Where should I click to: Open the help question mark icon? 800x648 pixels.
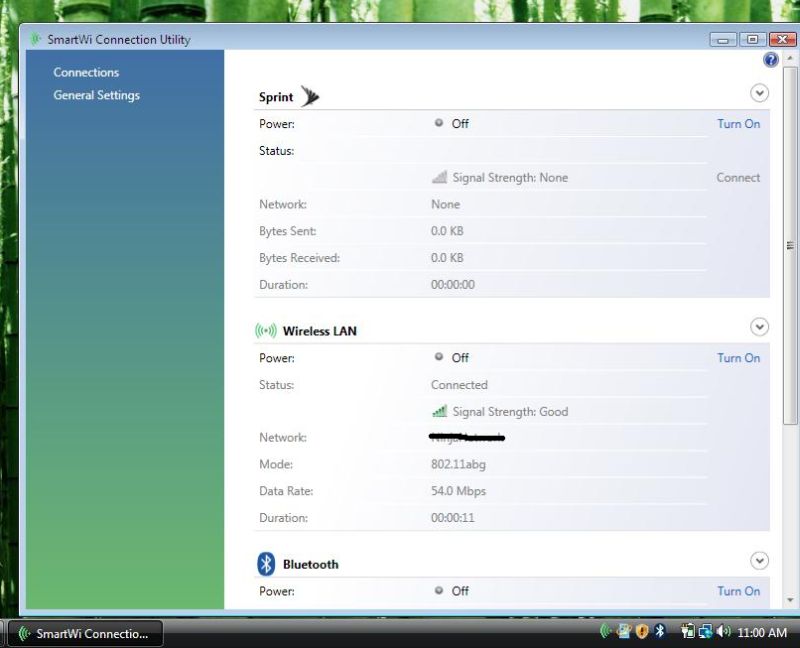(770, 60)
